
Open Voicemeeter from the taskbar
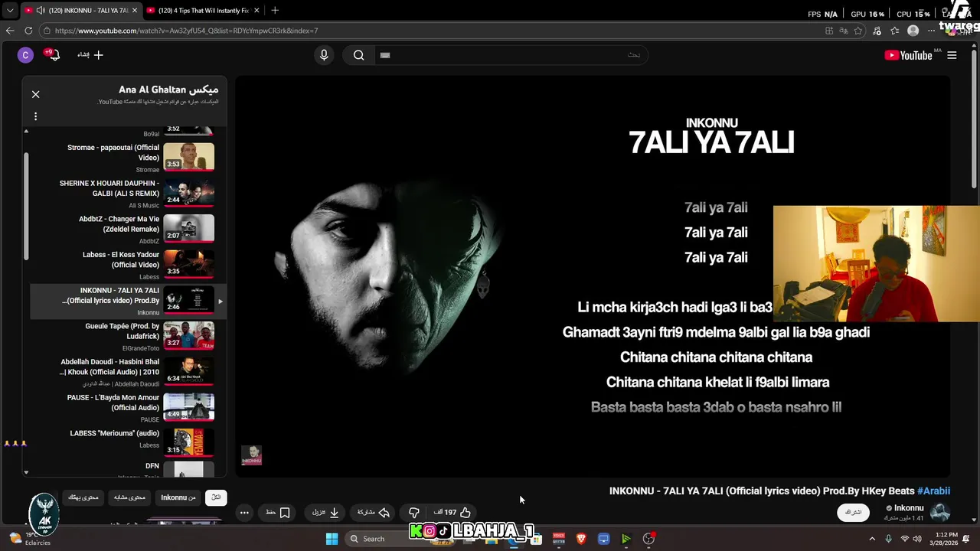[x=559, y=539]
